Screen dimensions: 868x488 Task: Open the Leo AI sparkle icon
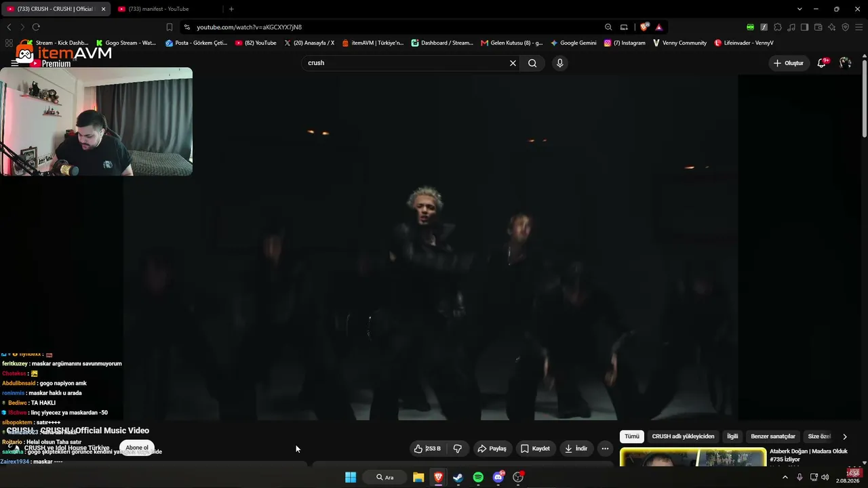pyautogui.click(x=831, y=27)
